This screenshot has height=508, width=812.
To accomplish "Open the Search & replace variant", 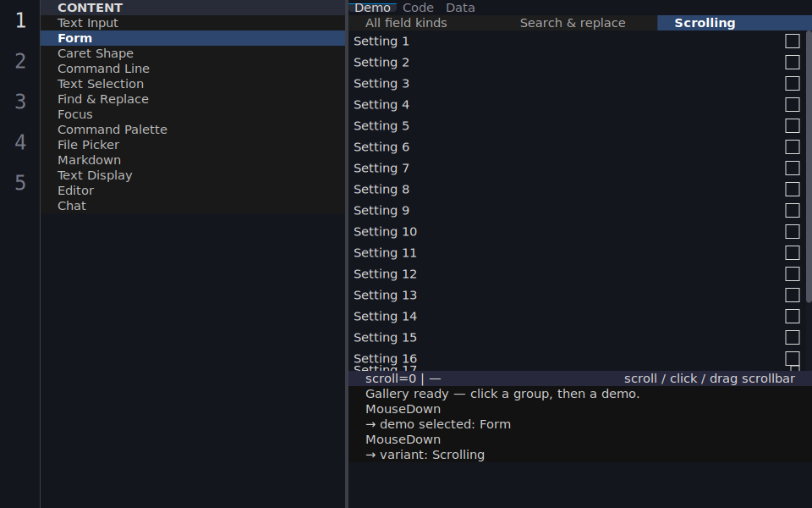I will pos(579,23).
